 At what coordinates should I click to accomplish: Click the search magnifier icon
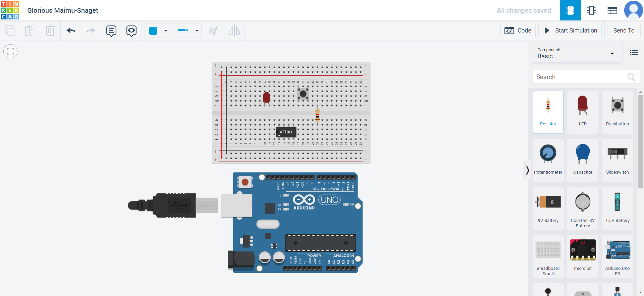pyautogui.click(x=631, y=77)
